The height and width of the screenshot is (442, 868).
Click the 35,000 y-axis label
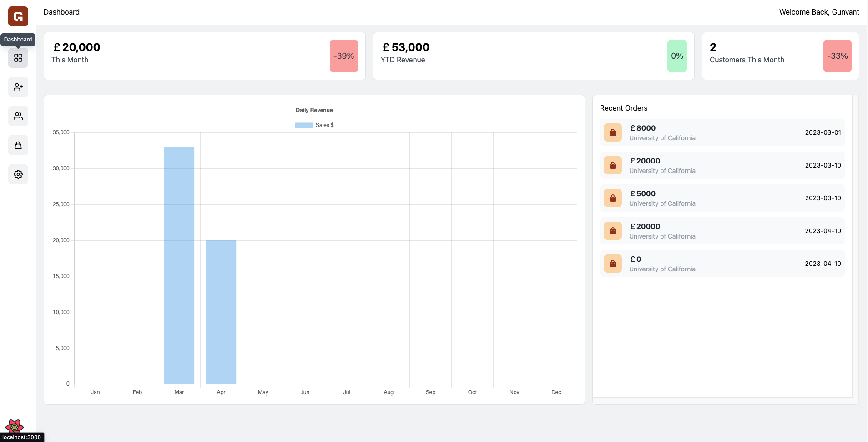[61, 132]
